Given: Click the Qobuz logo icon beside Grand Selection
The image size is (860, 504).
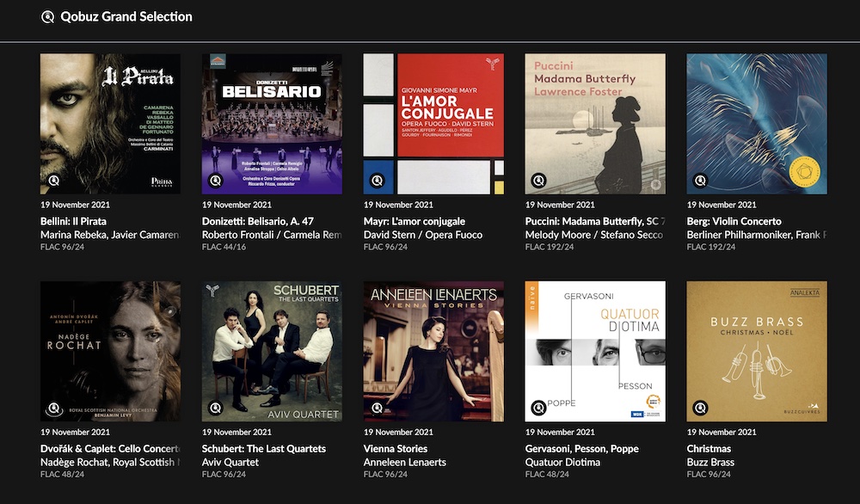Looking at the screenshot, I should tap(47, 17).
